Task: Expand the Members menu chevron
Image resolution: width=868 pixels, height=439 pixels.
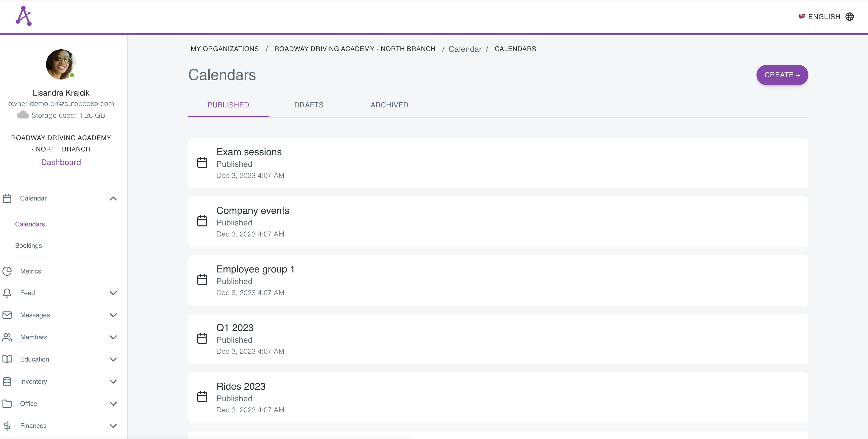Action: pos(113,337)
